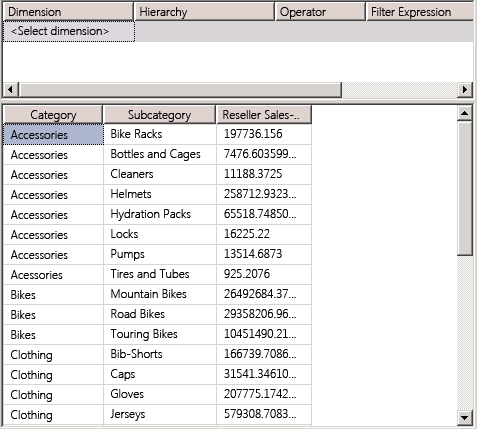Image resolution: width=477 pixels, height=429 pixels.
Task: Select the value 197736.156
Action: (264, 134)
